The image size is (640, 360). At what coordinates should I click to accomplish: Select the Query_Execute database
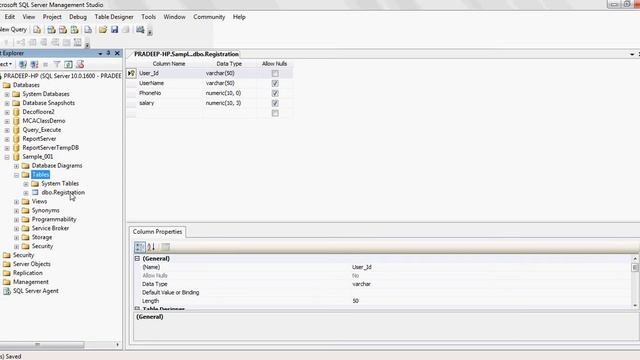coord(42,130)
